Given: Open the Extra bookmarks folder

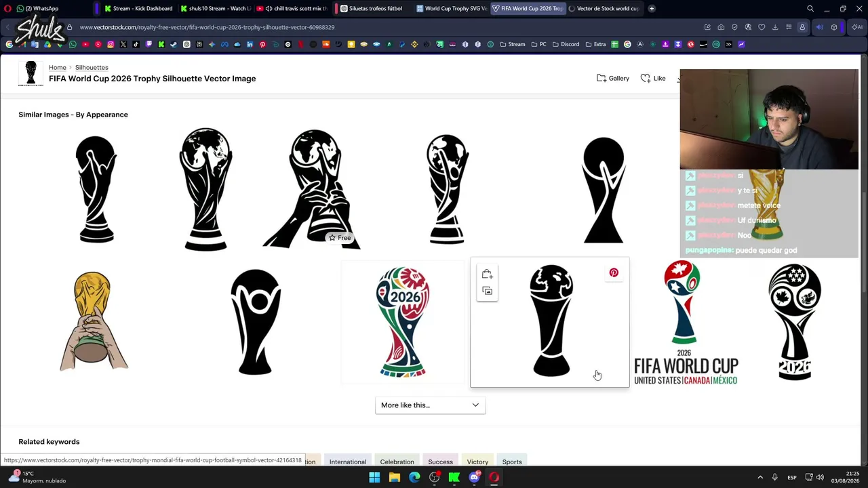Looking at the screenshot, I should pos(595,45).
